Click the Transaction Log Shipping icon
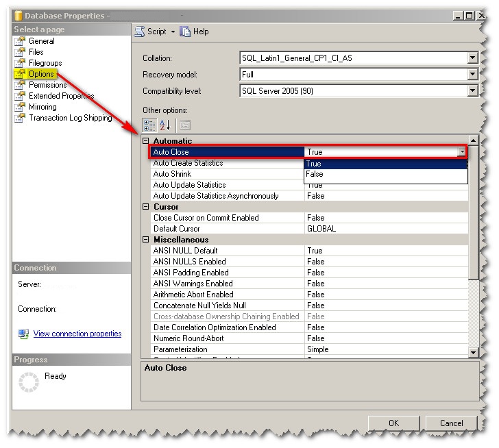 pos(20,118)
